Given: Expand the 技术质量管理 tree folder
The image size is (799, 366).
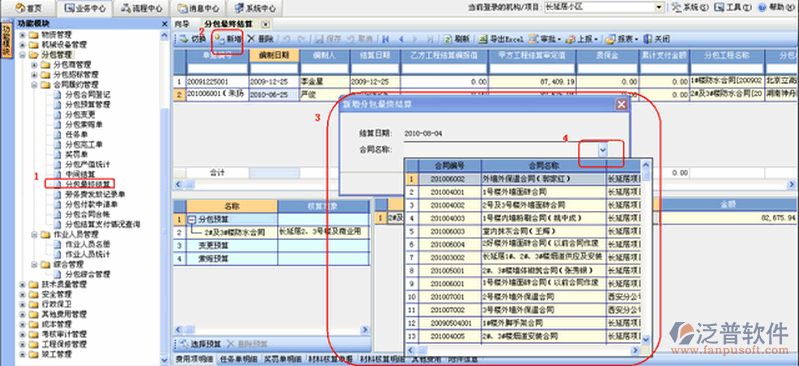Looking at the screenshot, I should (22, 284).
